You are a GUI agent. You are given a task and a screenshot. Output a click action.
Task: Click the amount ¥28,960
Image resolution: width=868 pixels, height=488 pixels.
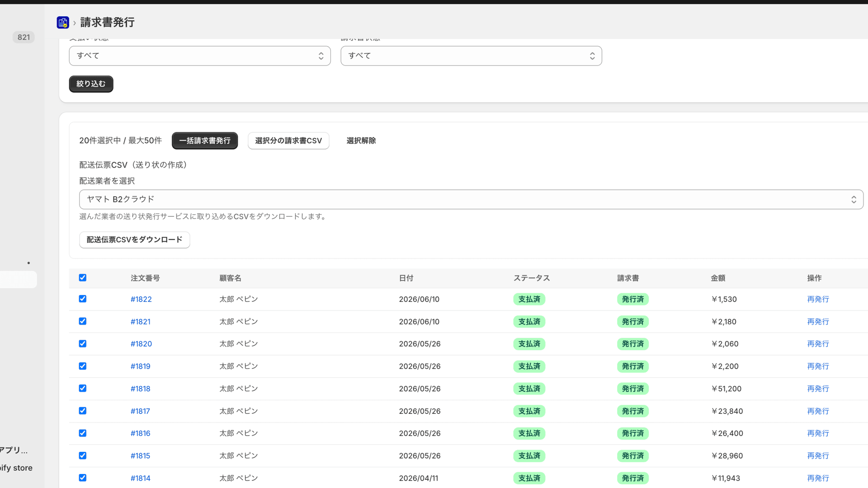[726, 456]
